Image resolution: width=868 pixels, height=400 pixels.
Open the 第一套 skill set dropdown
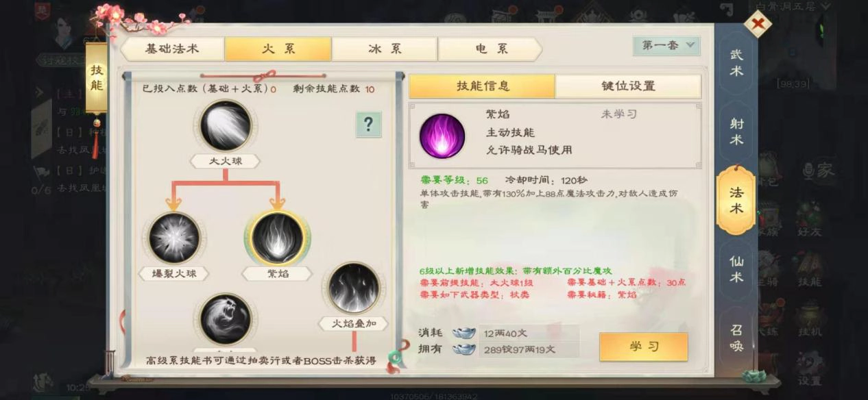coord(666,45)
